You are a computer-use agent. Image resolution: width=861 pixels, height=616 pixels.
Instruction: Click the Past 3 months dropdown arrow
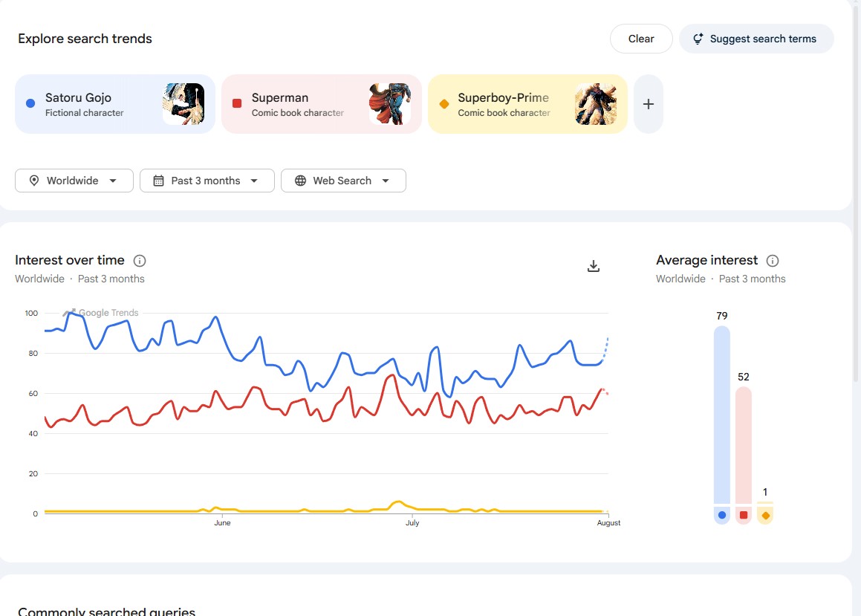point(253,181)
